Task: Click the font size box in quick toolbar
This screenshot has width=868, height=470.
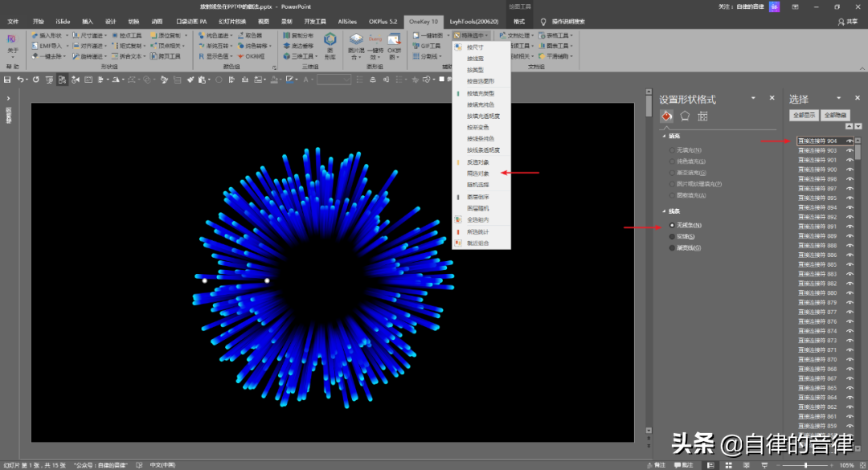Action: 334,80
